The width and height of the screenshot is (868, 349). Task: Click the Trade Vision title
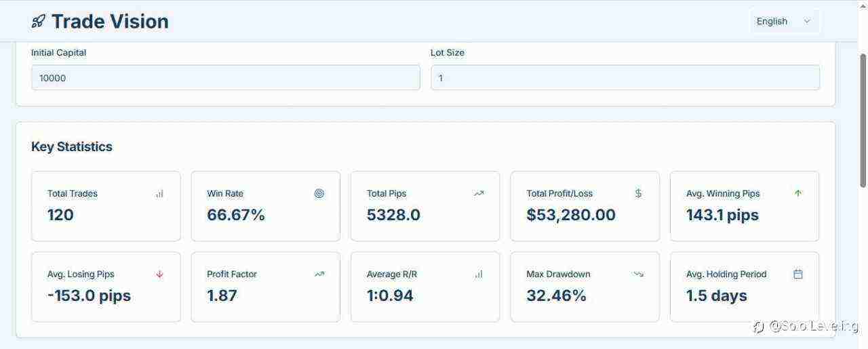coord(110,22)
